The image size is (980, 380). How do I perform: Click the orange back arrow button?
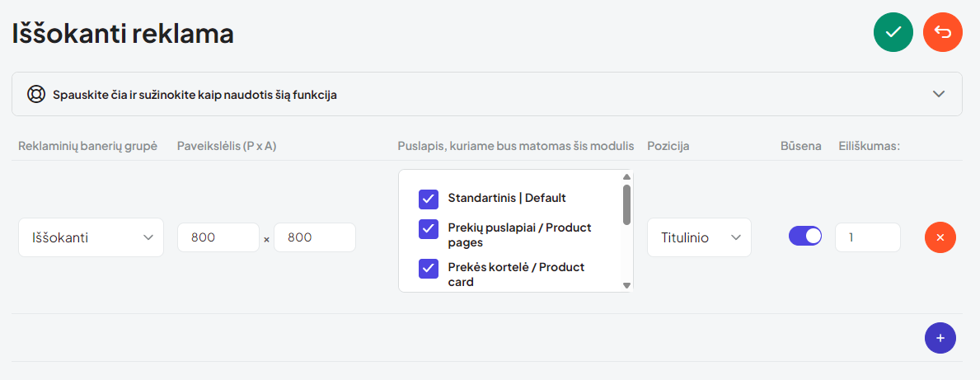pyautogui.click(x=943, y=32)
